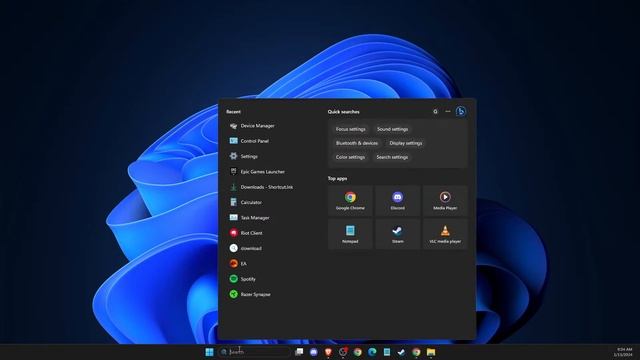Click the Windows Start button
The width and height of the screenshot is (640, 360).
coord(209,352)
